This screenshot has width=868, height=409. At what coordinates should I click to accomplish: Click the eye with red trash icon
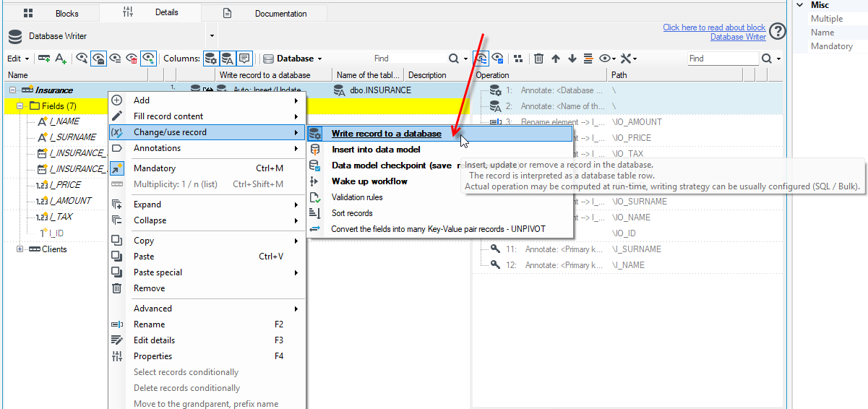(132, 59)
